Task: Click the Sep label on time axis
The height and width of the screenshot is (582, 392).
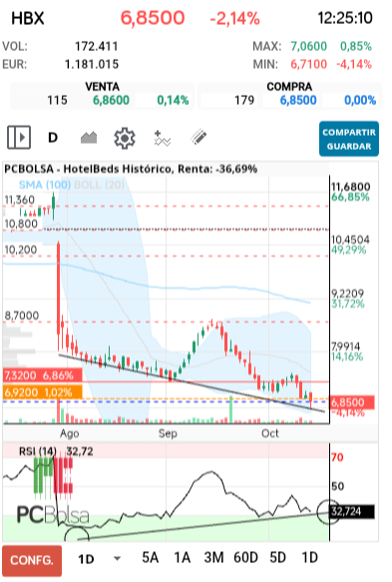Action: click(x=168, y=433)
